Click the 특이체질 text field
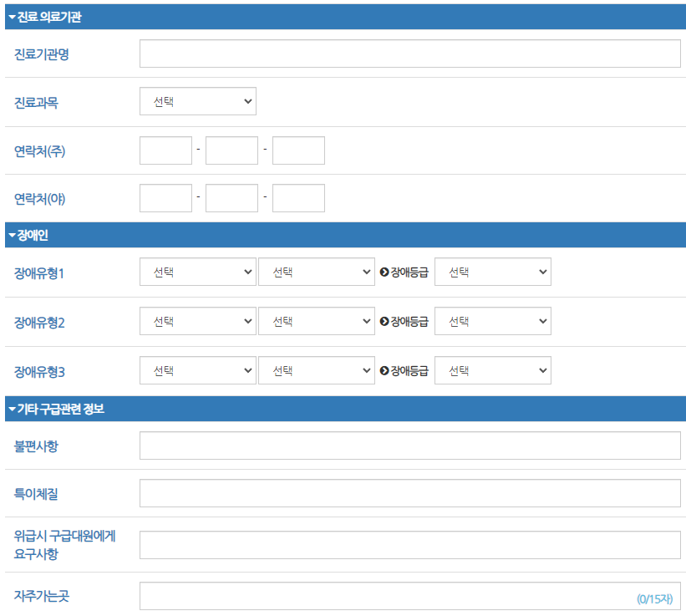 coord(410,493)
